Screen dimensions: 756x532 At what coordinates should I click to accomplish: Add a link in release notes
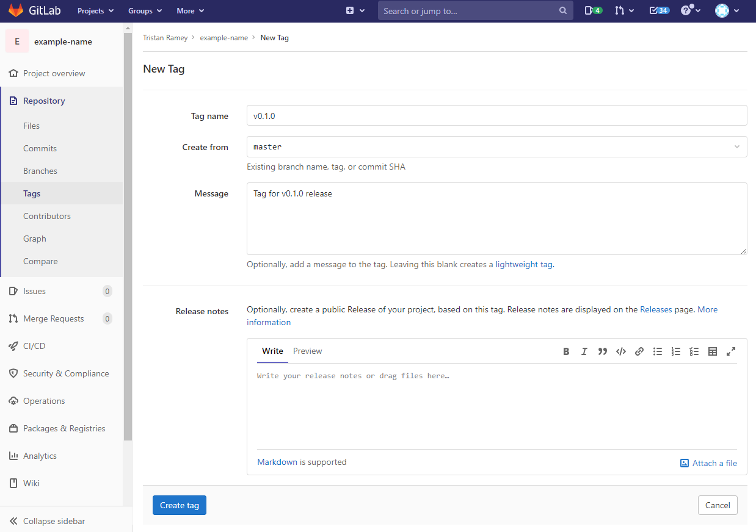[x=639, y=351]
